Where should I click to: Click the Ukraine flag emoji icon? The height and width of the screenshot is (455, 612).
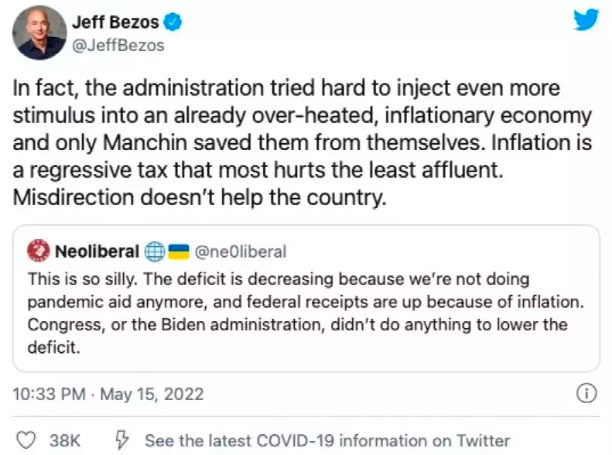coord(177,250)
